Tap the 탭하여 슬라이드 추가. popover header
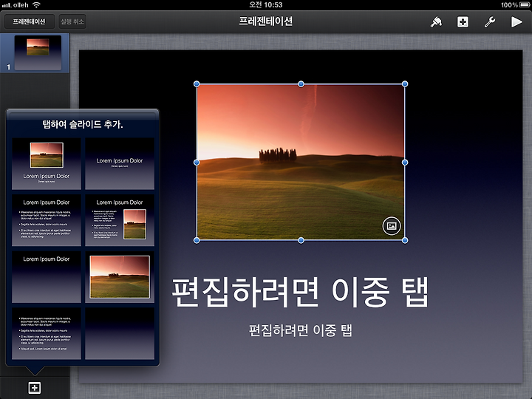Image resolution: width=532 pixels, height=399 pixels. (83, 125)
